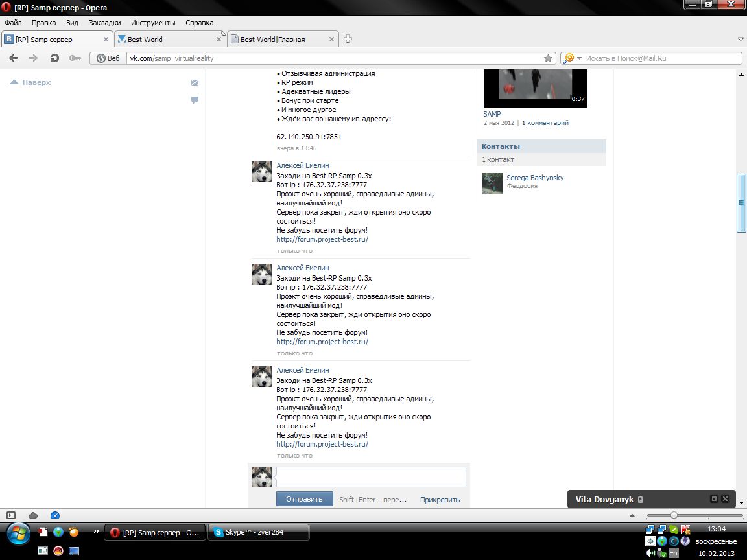
Task: Open first Алексей Емелин author name link
Action: coord(303,165)
